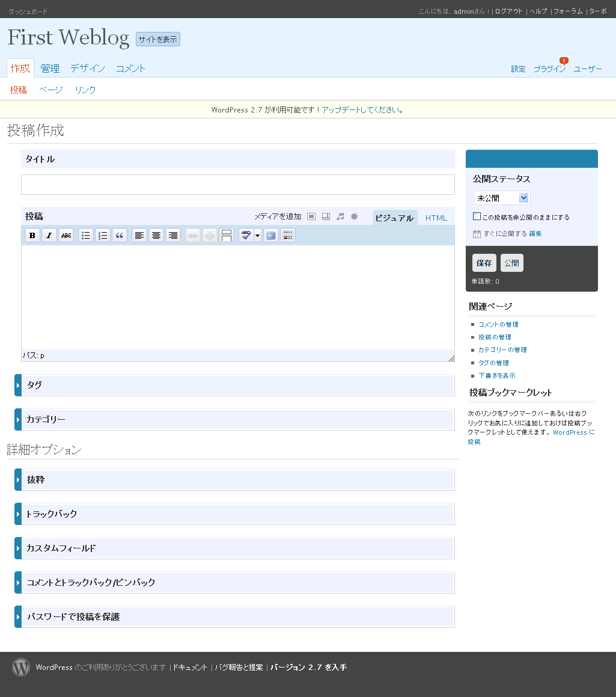Apply blockquote formatting
The image size is (616, 697).
pyautogui.click(x=120, y=236)
